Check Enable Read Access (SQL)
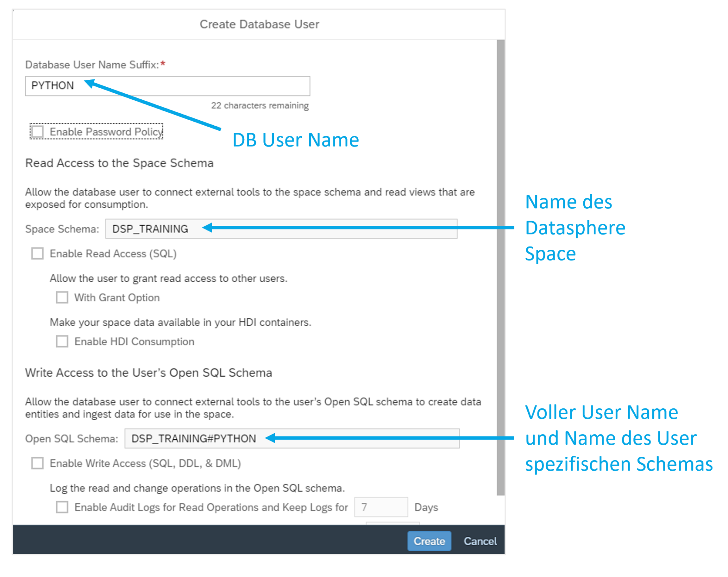Viewport: 728px width, 577px height. 37,254
